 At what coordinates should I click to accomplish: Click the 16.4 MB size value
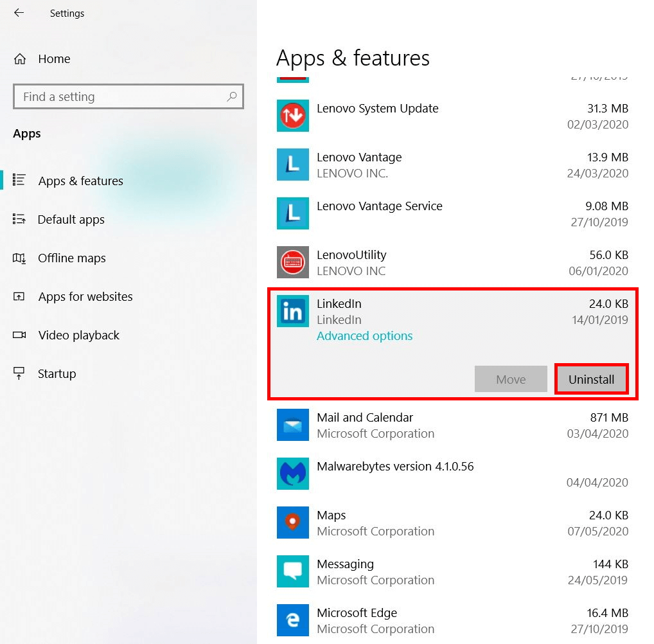(x=607, y=613)
